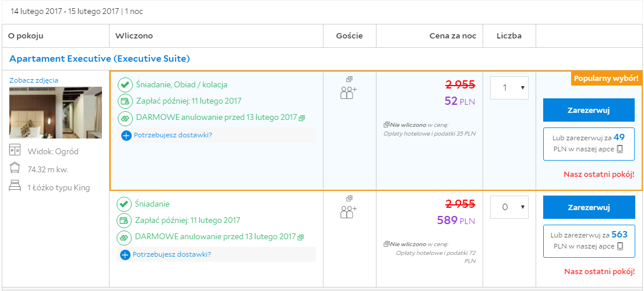Click Opłaty hotelowe i podatki 35 PLN text

(430, 133)
